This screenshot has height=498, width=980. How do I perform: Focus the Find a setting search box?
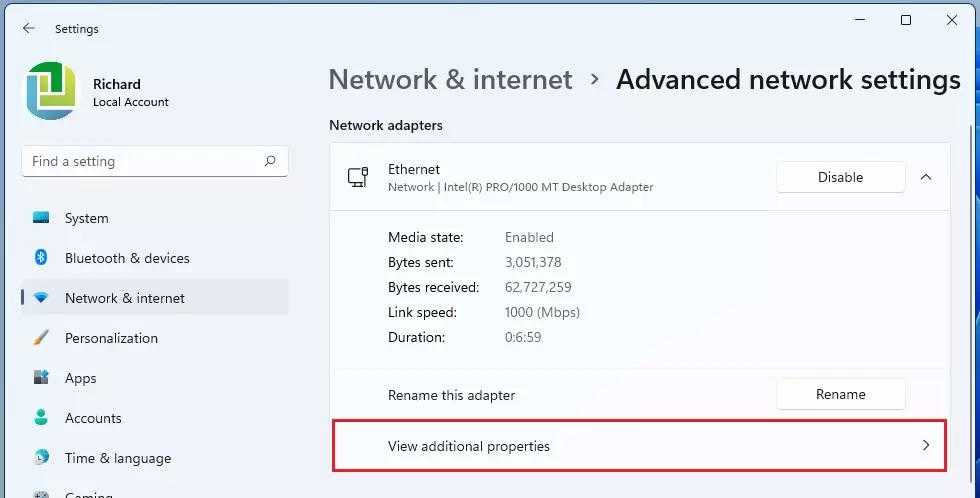145,161
